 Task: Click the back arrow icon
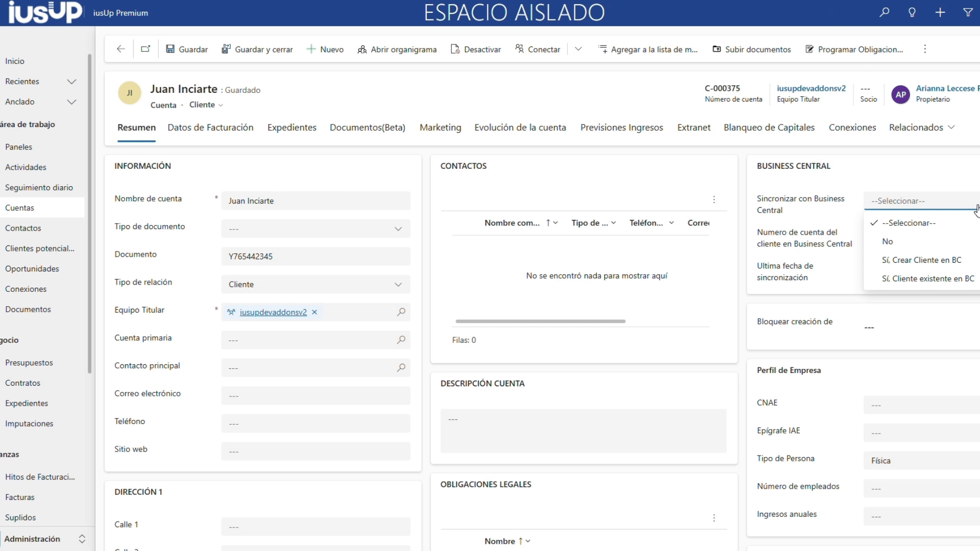(121, 49)
